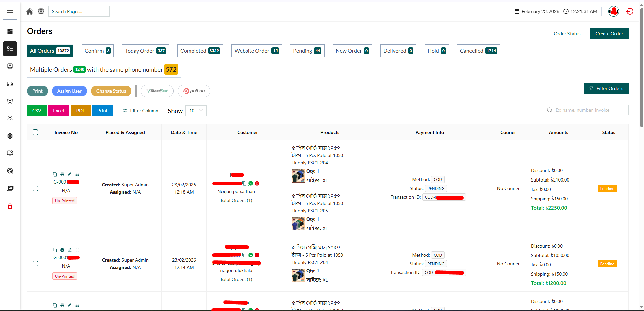Open details list icon for 12:14 AM order
The width and height of the screenshot is (644, 311).
click(x=77, y=250)
